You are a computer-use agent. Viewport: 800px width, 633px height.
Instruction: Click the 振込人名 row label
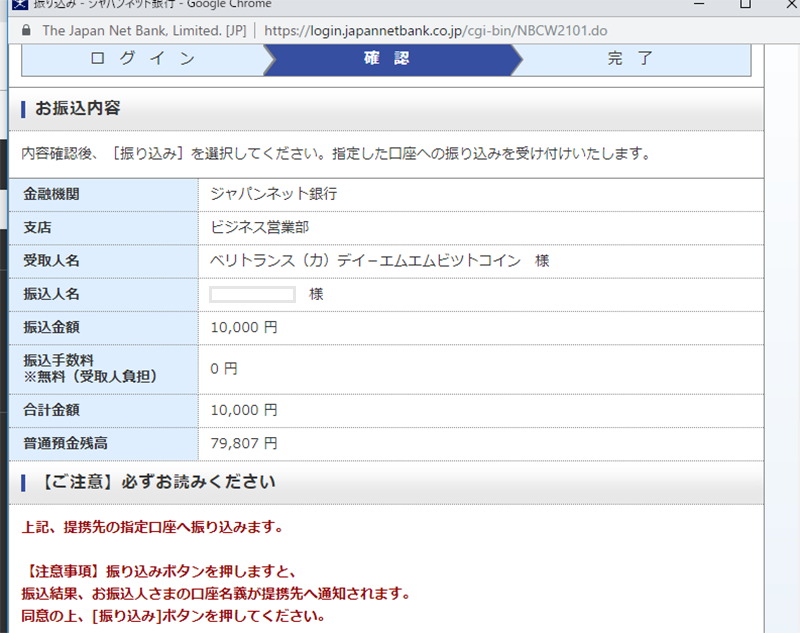(x=52, y=294)
